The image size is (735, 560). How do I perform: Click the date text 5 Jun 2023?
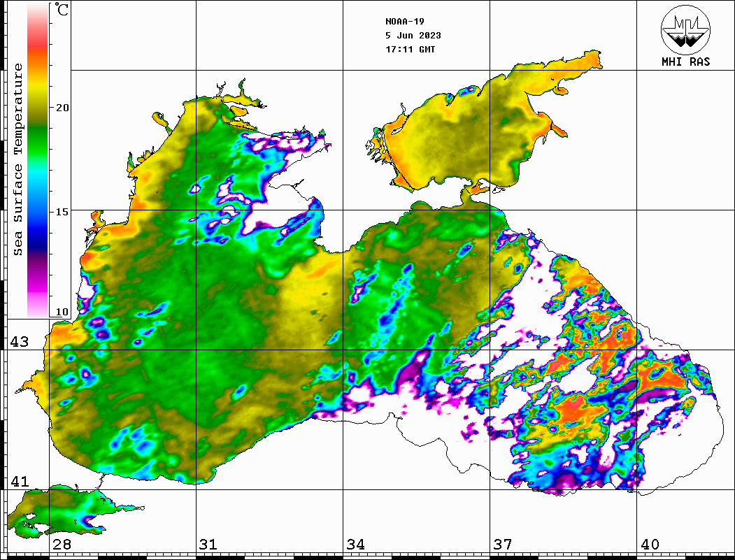(413, 36)
